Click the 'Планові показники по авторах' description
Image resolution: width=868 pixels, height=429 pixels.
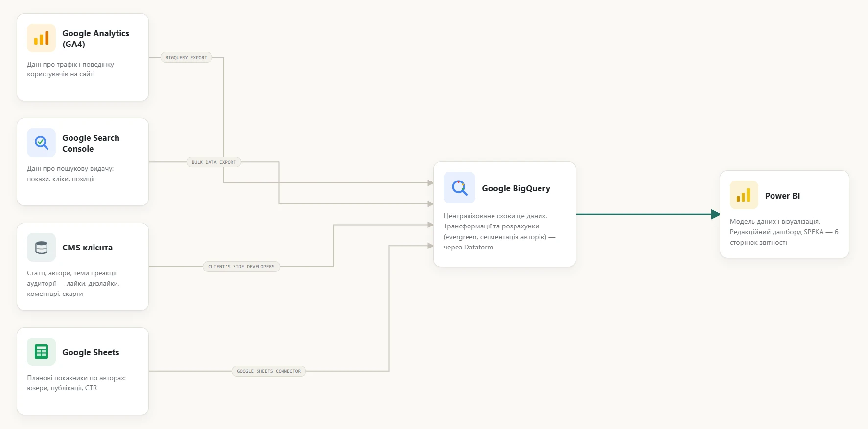click(76, 383)
